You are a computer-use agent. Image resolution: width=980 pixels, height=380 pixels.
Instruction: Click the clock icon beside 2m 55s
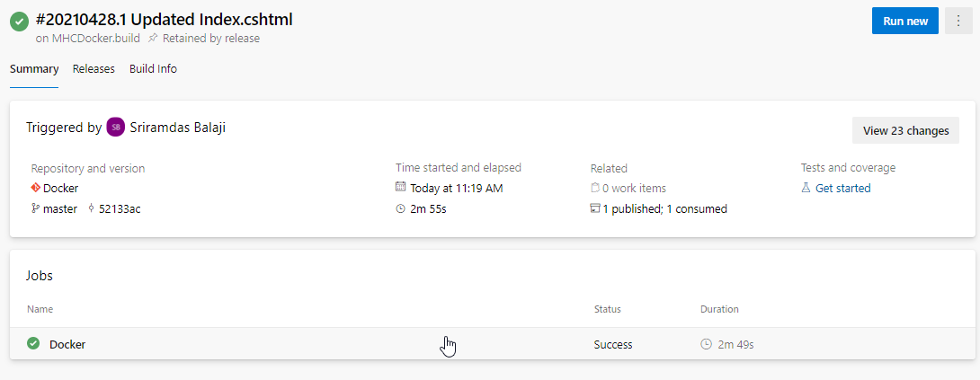click(401, 208)
